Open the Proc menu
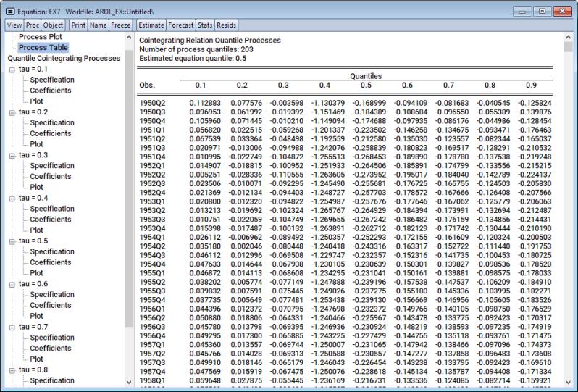 [x=33, y=24]
